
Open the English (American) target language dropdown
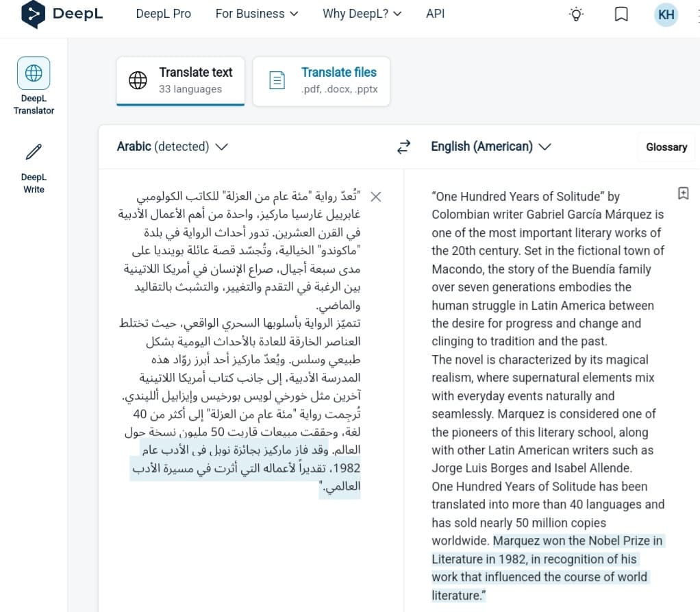click(490, 146)
